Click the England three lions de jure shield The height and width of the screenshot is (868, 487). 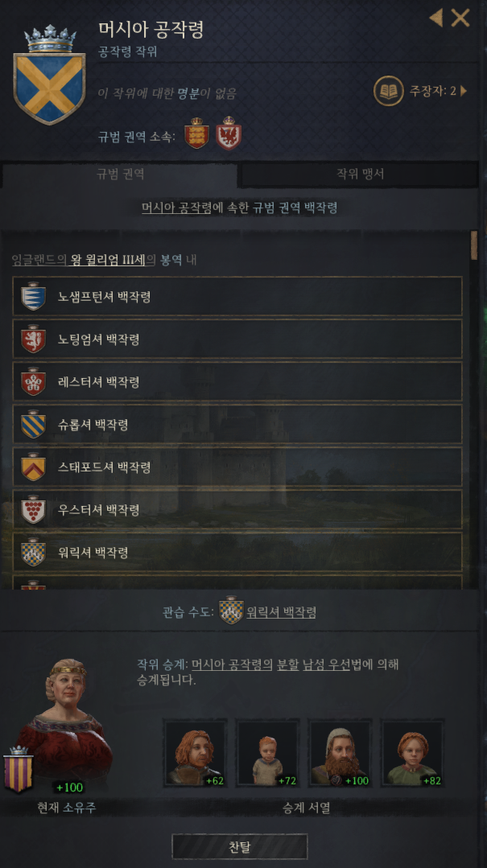tap(196, 133)
